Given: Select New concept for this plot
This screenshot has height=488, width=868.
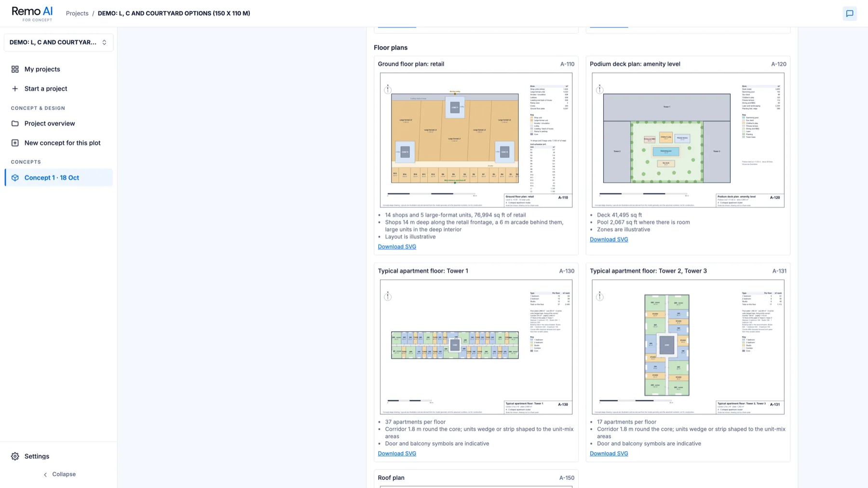Looking at the screenshot, I should (x=59, y=143).
